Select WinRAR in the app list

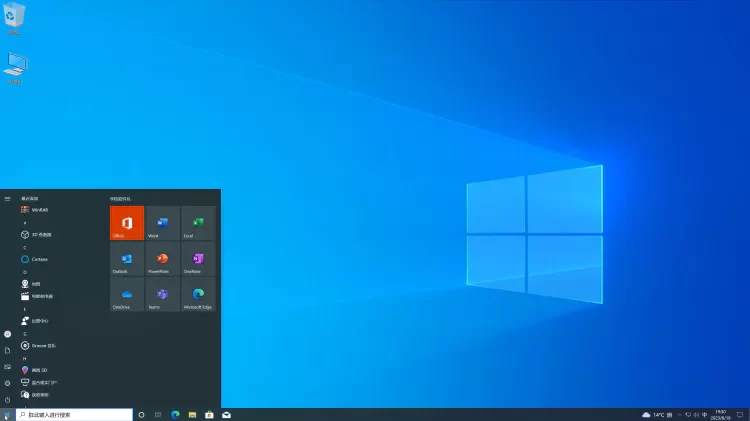pyautogui.click(x=40, y=210)
